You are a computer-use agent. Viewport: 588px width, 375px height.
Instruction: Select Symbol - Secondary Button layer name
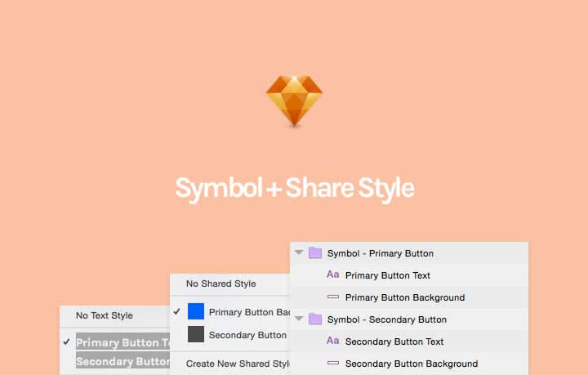(387, 320)
